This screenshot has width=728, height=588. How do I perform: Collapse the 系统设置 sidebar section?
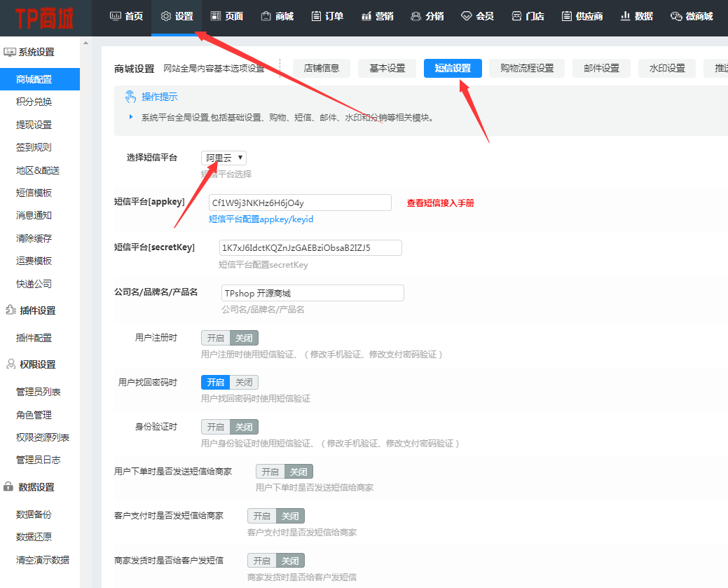[x=36, y=52]
